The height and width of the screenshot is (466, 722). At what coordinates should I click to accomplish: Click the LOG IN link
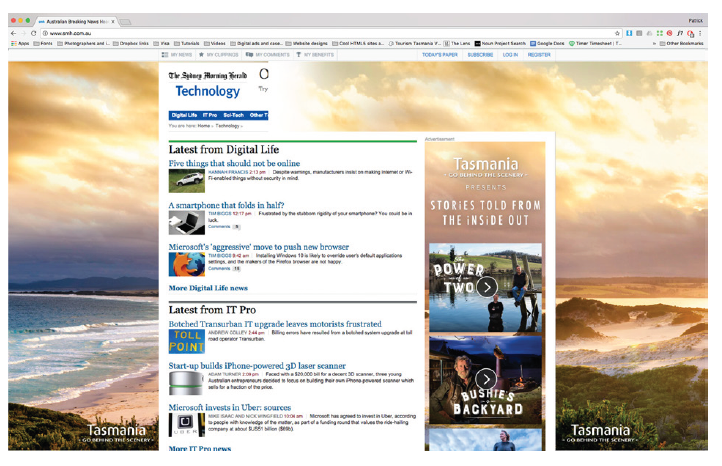pyautogui.click(x=510, y=54)
